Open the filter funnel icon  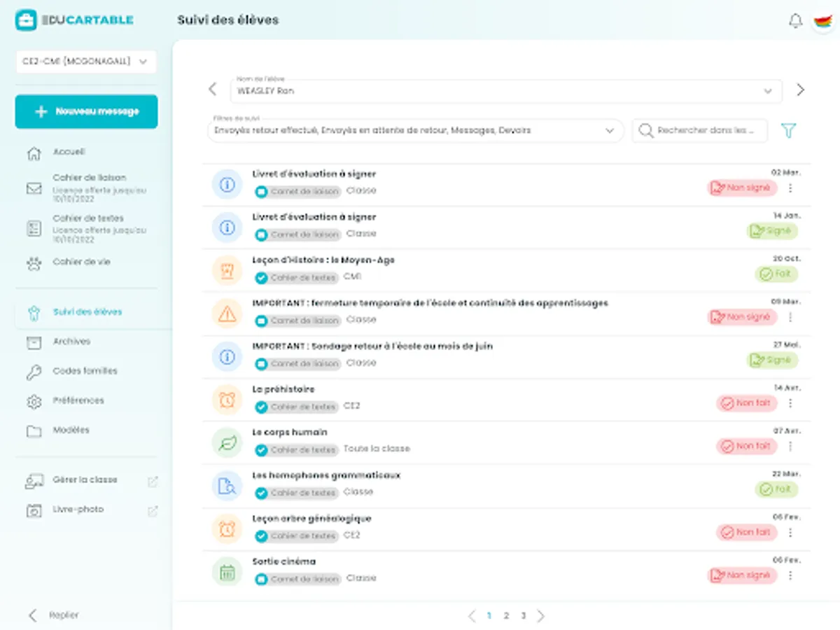pos(788,130)
